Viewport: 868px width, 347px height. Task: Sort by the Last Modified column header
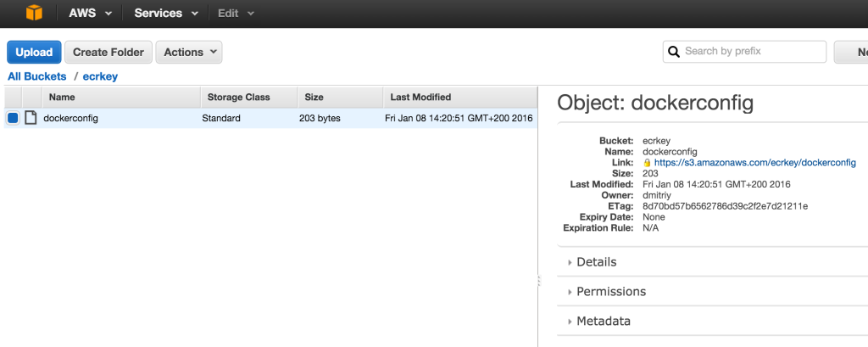[460, 97]
